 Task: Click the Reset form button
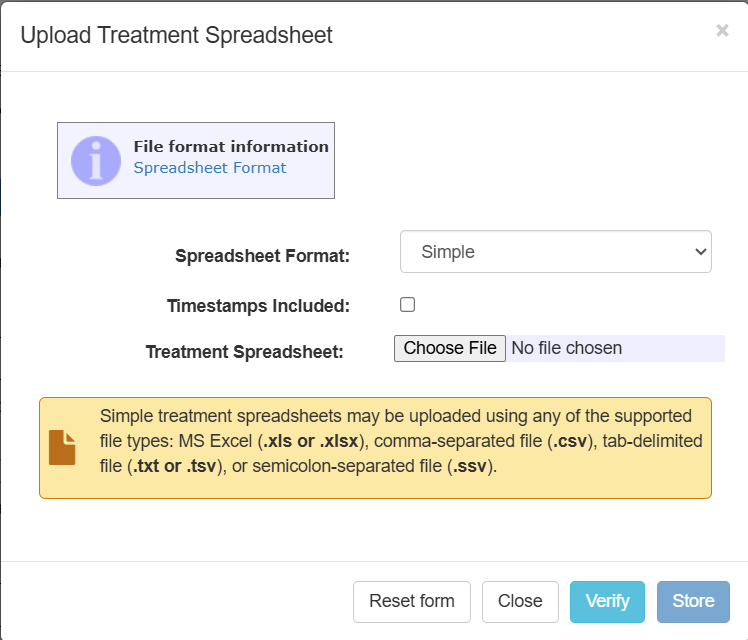[411, 601]
